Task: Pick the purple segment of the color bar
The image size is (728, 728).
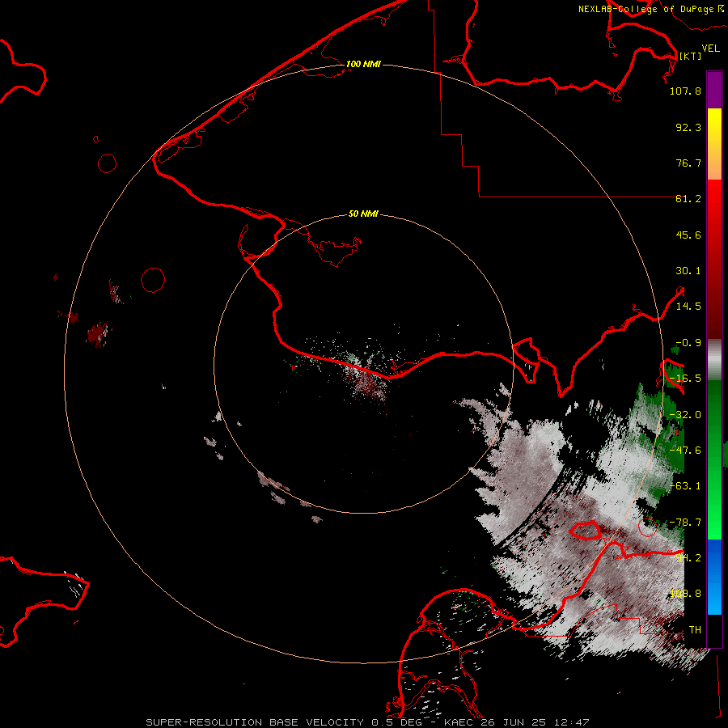Action: tap(714, 91)
